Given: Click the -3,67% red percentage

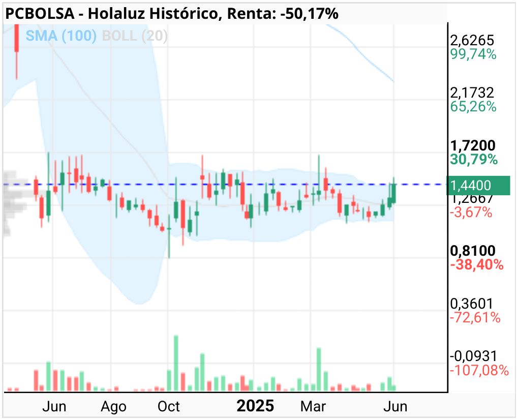Looking at the screenshot, I should 471,212.
